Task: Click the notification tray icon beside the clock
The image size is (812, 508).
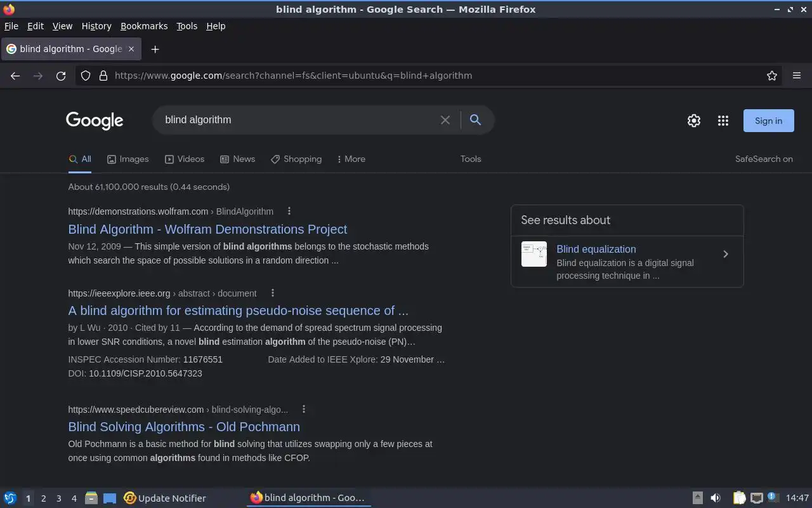Action: [772, 498]
